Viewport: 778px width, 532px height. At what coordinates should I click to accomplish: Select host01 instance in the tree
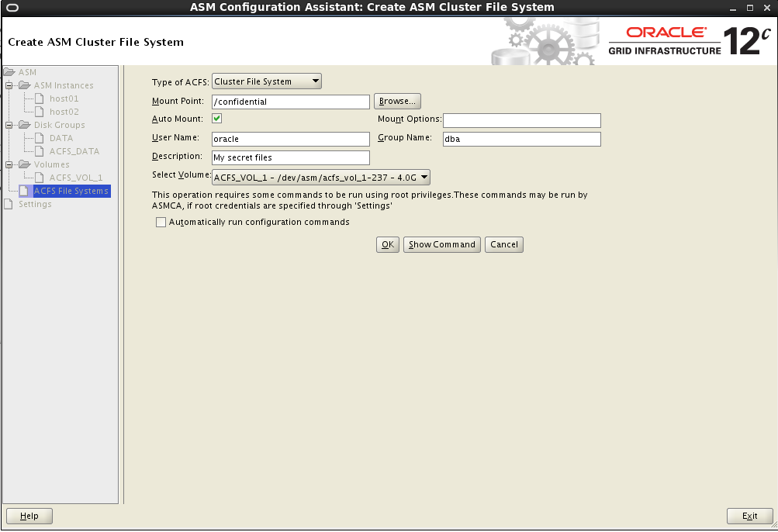pyautogui.click(x=64, y=98)
